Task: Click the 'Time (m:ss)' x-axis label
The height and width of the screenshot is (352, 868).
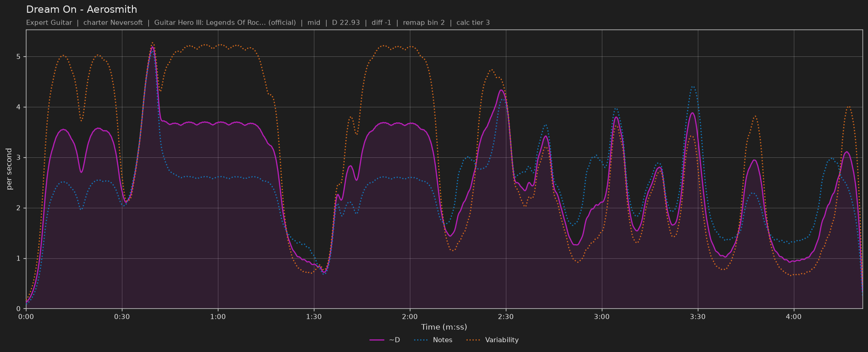Action: [444, 327]
